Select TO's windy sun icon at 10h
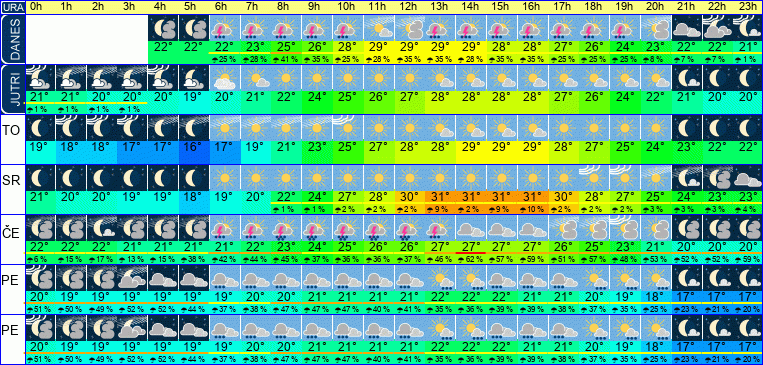Viewport: 763px width, 365px height. tap(346, 128)
